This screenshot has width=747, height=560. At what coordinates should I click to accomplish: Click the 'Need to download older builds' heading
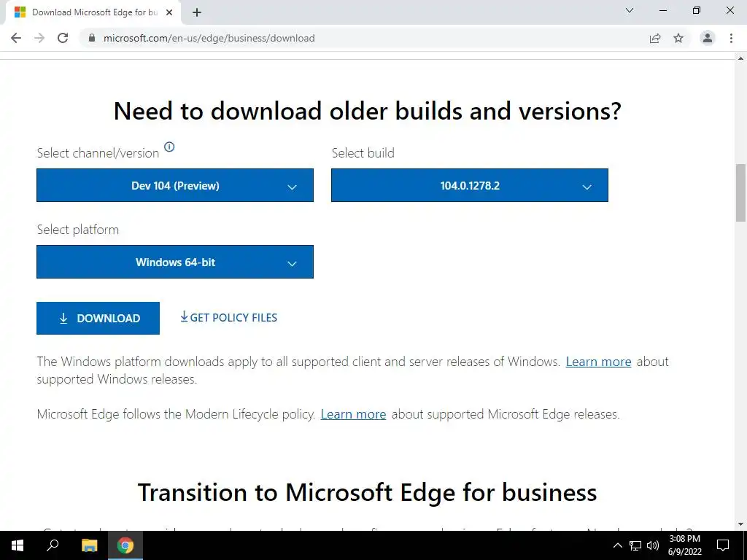[x=368, y=111]
